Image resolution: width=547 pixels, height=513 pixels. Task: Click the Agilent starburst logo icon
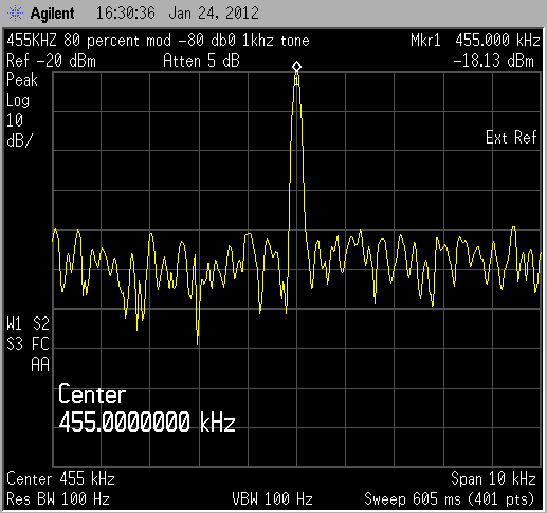(15, 14)
